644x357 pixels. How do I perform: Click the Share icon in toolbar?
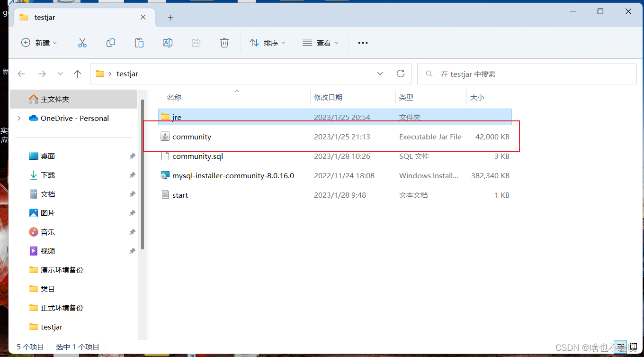[196, 43]
